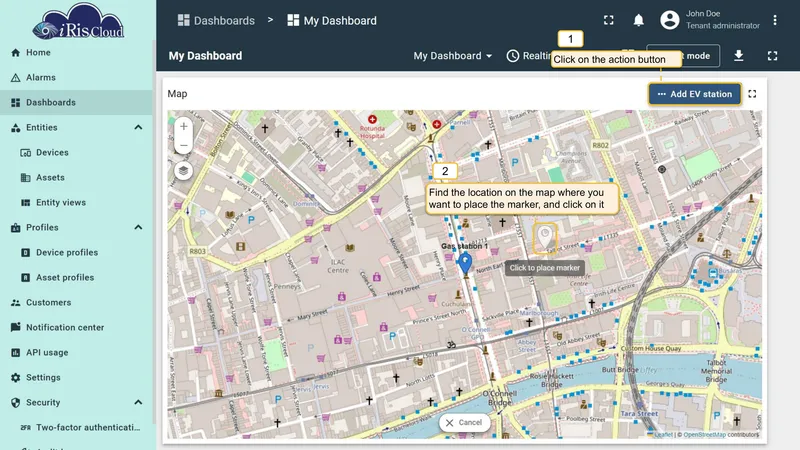This screenshot has width=800, height=450.
Task: Click the Notification center icon
Action: [x=16, y=327]
